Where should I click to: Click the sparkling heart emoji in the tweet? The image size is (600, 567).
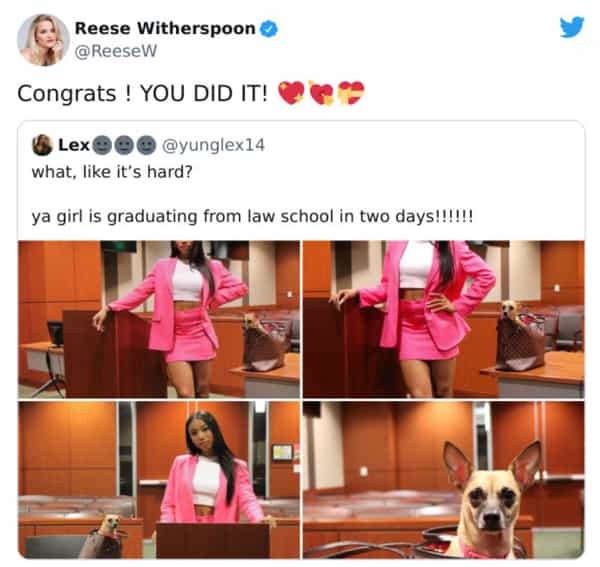(x=292, y=93)
